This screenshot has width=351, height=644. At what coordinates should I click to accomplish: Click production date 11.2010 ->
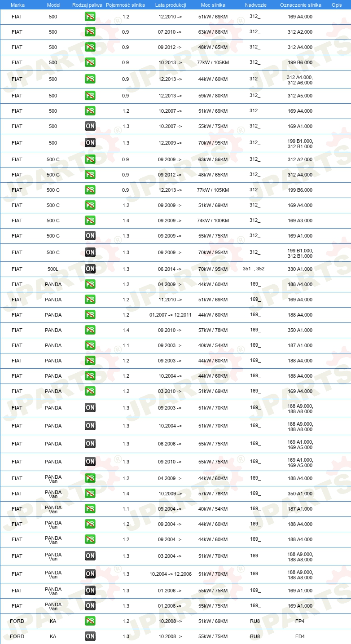click(x=170, y=300)
